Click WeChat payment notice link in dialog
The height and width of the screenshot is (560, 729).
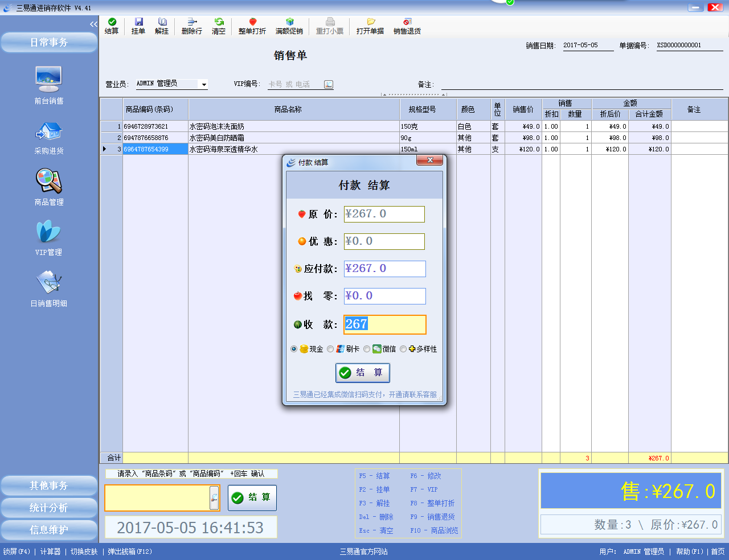pyautogui.click(x=364, y=394)
